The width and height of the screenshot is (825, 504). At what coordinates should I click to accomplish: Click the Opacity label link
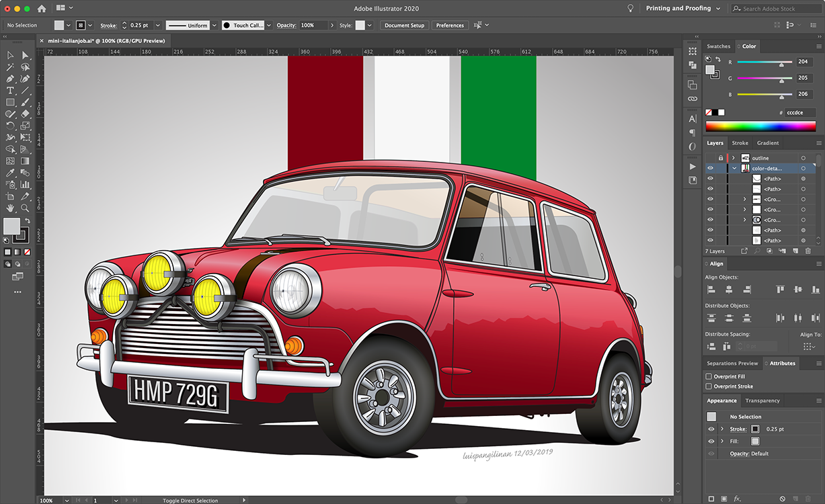click(286, 25)
